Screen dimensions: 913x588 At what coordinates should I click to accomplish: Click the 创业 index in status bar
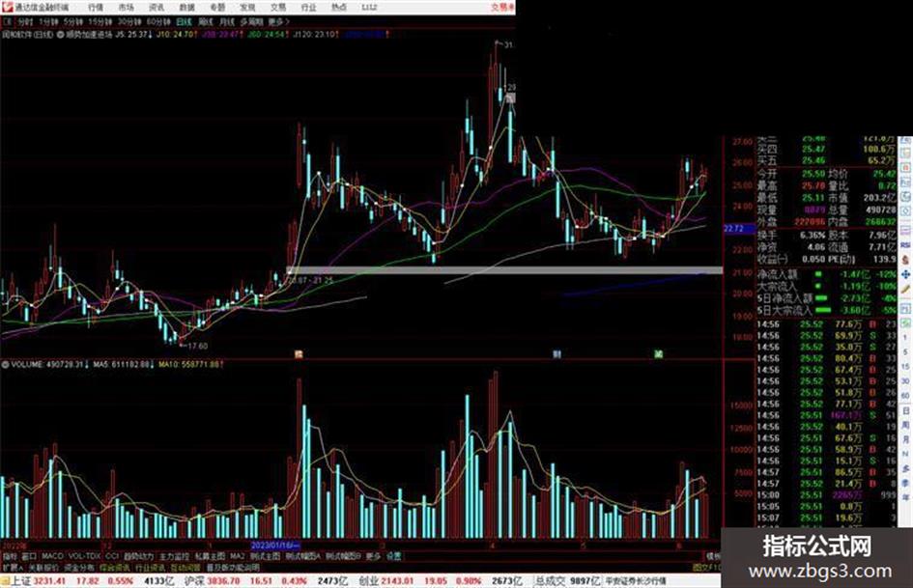[x=368, y=581]
